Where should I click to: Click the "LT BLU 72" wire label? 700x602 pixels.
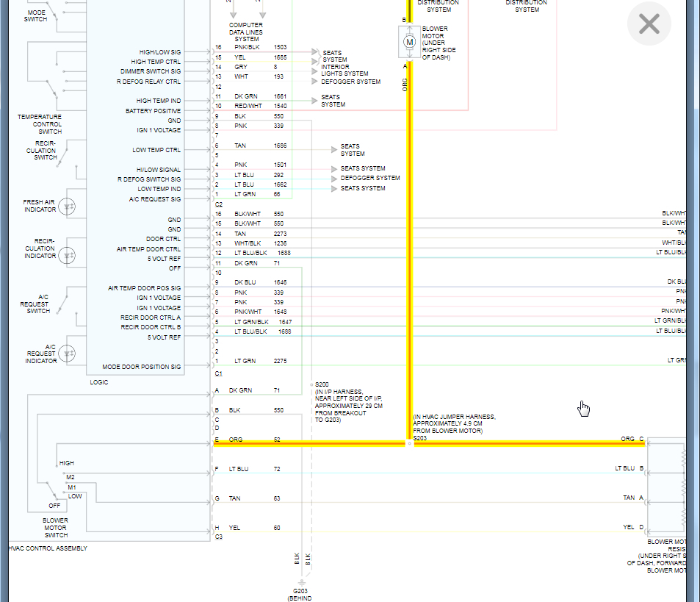click(254, 469)
